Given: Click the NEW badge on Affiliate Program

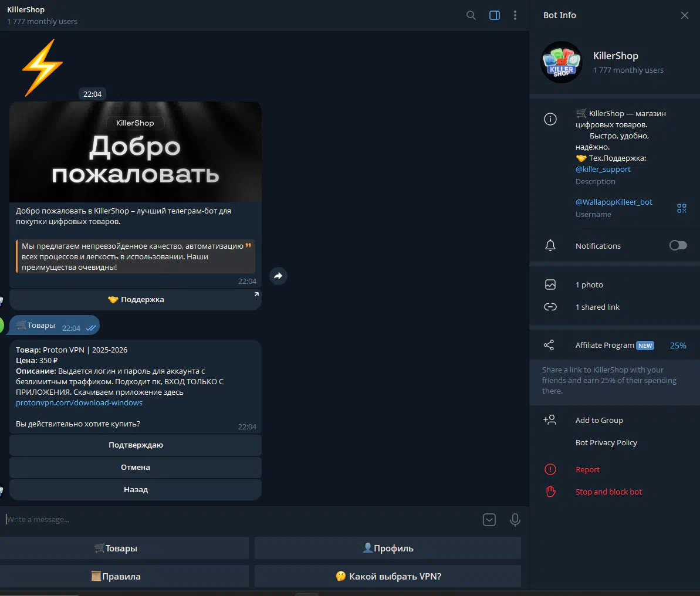Looking at the screenshot, I should [645, 346].
